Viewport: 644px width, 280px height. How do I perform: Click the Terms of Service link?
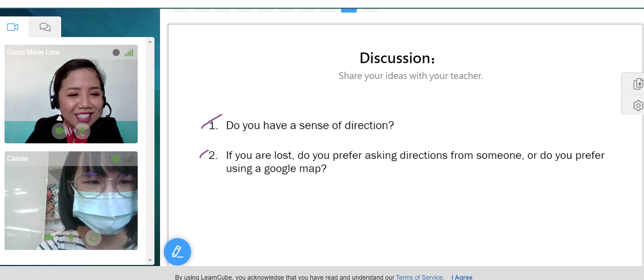420,277
